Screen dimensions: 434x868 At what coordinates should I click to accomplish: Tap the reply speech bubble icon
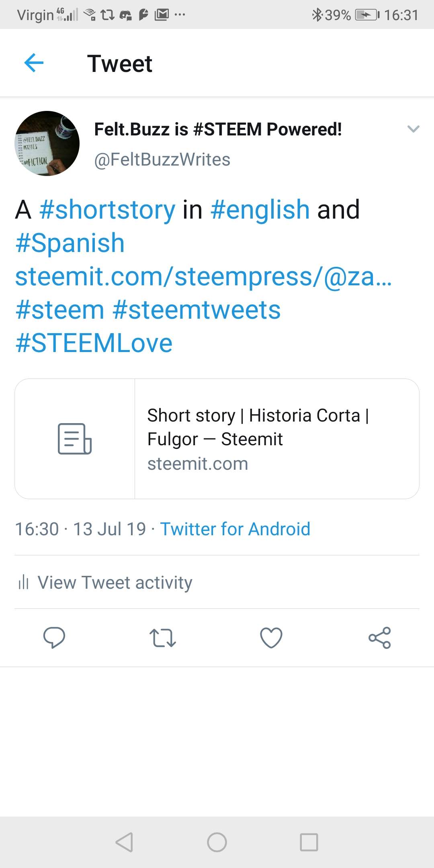click(54, 637)
